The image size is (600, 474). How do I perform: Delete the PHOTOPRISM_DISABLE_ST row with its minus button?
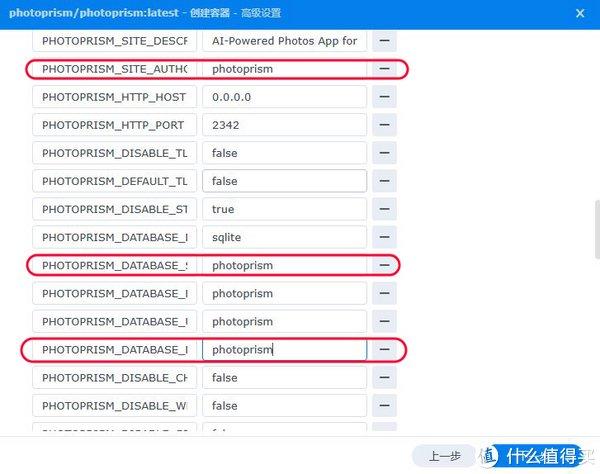pos(384,209)
